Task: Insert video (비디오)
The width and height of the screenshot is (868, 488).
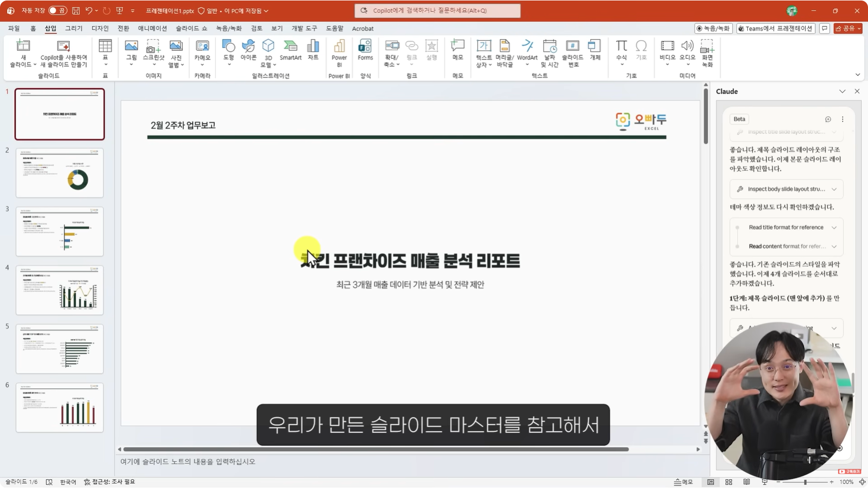Action: click(x=667, y=53)
